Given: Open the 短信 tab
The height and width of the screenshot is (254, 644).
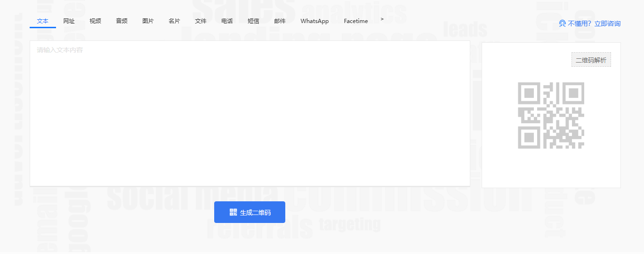Looking at the screenshot, I should pyautogui.click(x=254, y=21).
